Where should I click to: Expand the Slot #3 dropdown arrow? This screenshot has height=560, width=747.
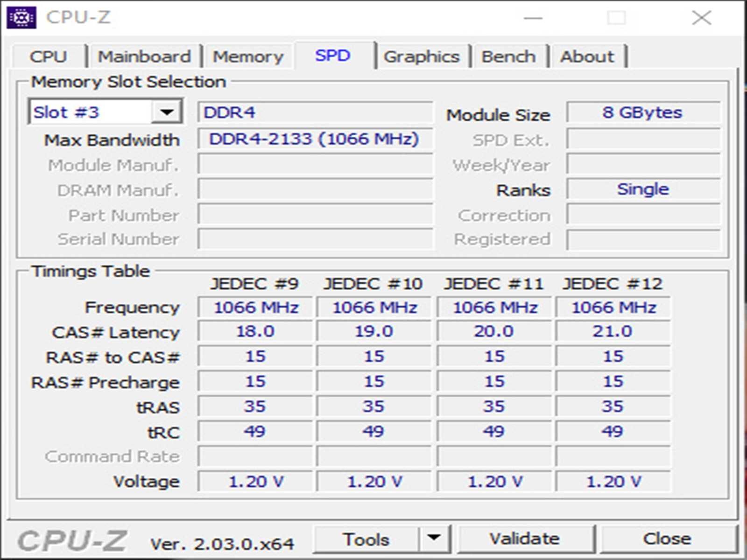click(x=167, y=112)
